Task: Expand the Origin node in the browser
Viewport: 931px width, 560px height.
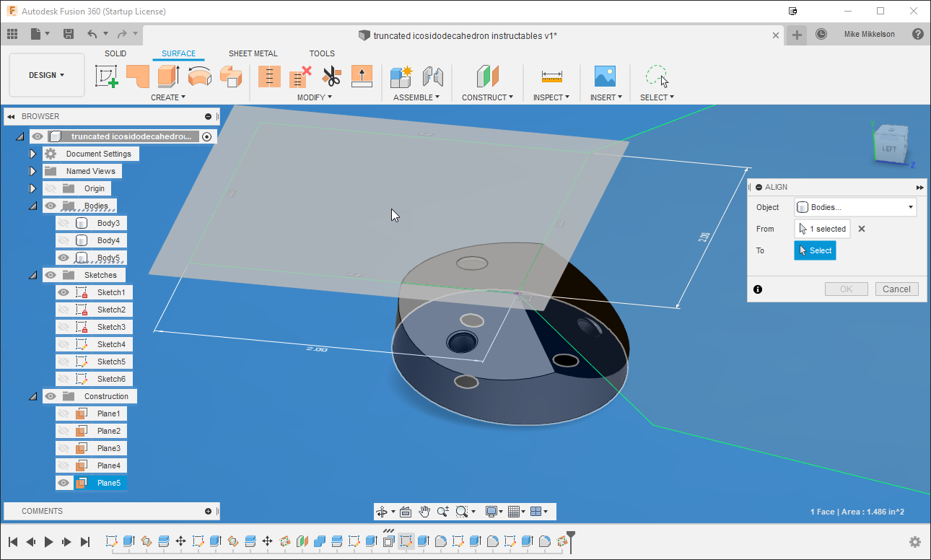Action: click(x=32, y=188)
